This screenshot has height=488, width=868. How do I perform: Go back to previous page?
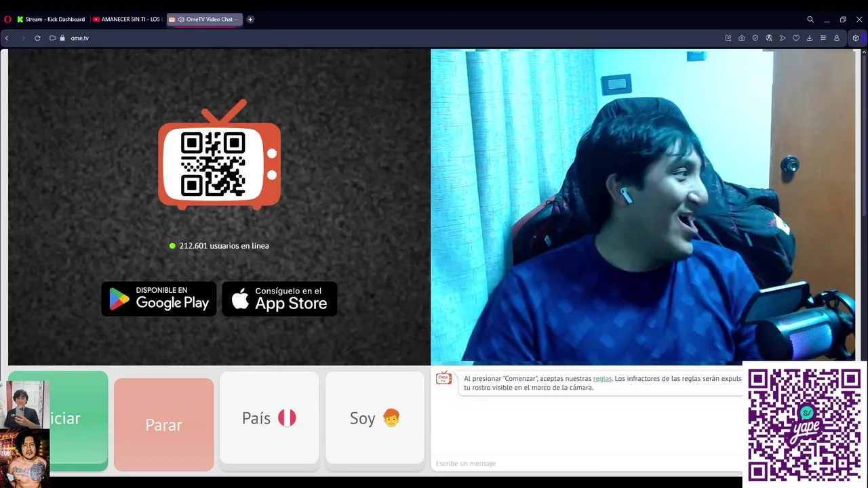(7, 38)
